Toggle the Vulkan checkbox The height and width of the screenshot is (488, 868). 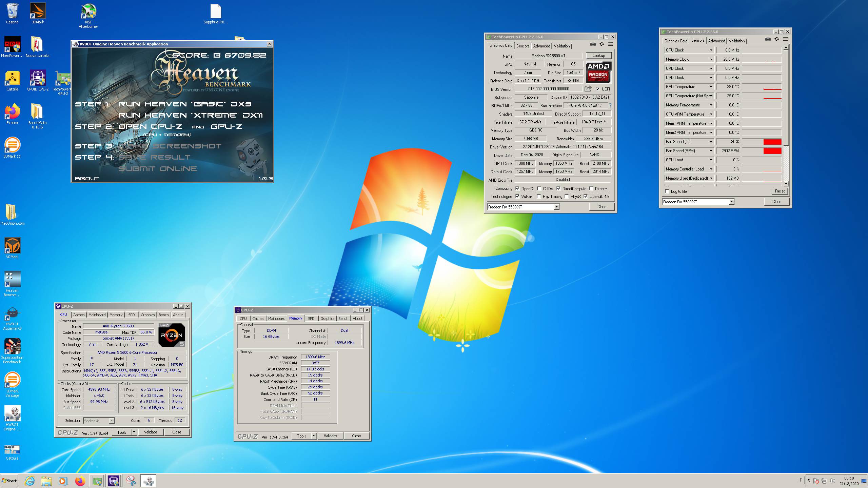(x=517, y=196)
